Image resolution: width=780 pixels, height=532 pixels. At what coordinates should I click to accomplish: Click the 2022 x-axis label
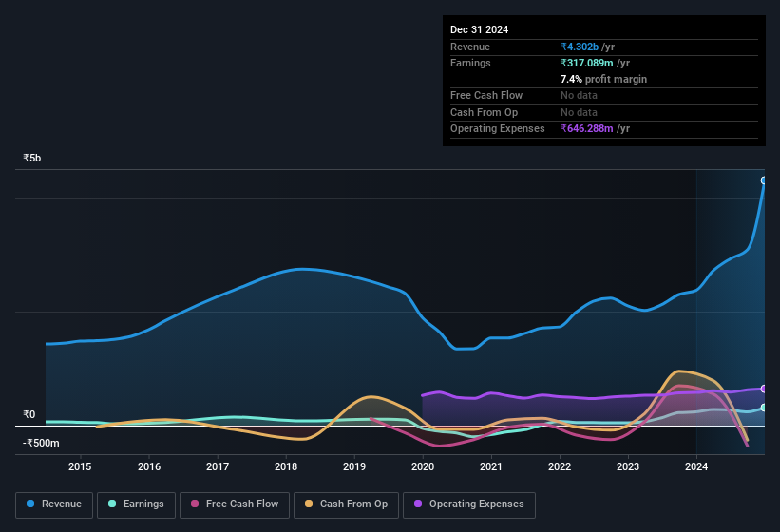(x=560, y=466)
